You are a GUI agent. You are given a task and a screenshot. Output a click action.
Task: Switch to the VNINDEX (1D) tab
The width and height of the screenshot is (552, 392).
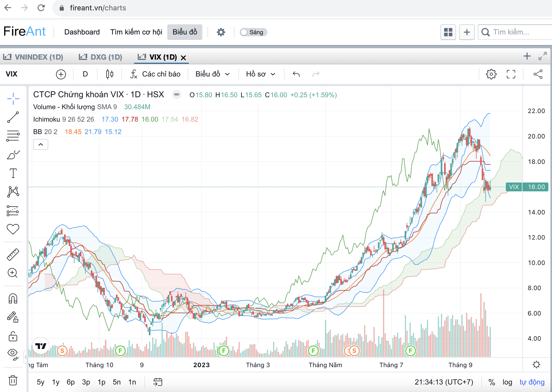(33, 57)
